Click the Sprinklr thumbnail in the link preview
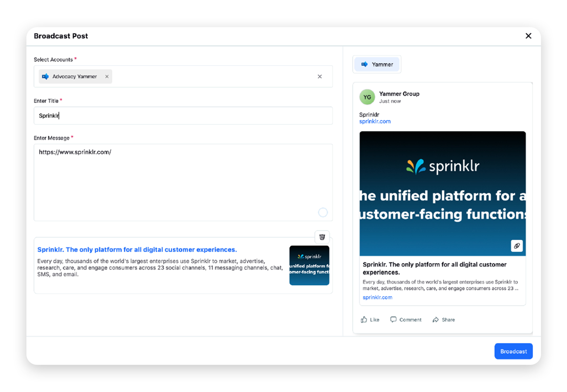 pyautogui.click(x=309, y=265)
